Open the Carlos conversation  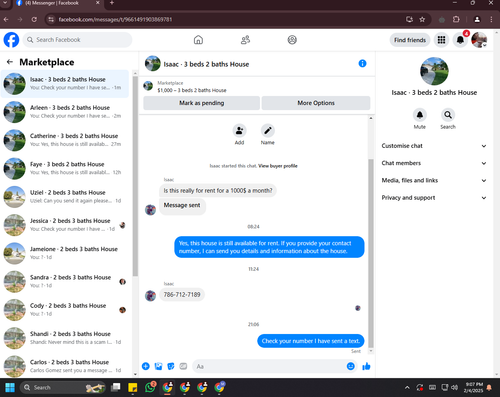click(x=65, y=366)
